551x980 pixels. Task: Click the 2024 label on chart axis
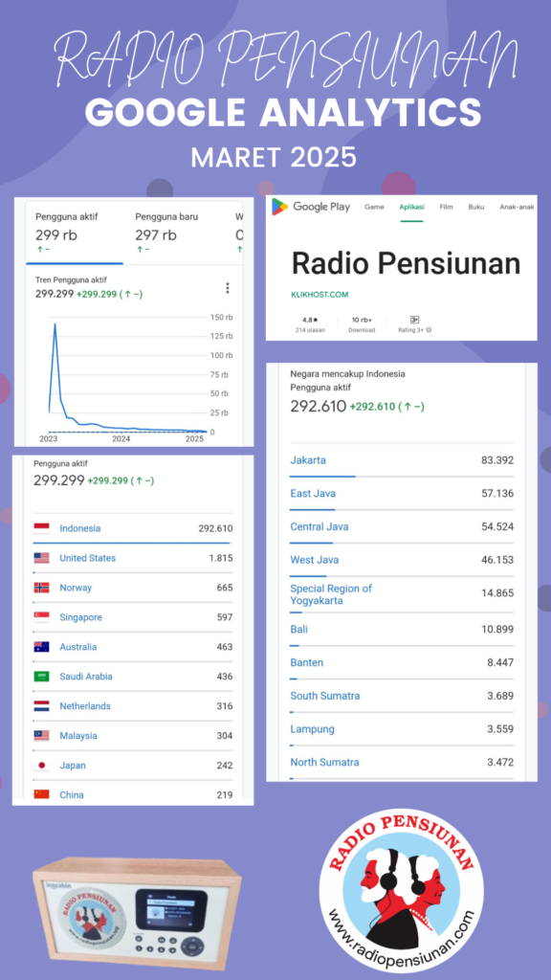tap(121, 439)
